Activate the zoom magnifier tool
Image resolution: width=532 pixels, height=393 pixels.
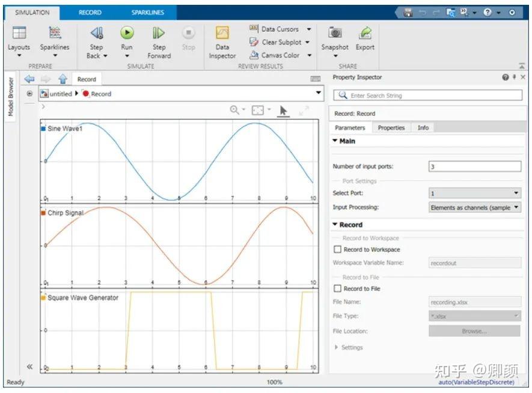[234, 110]
